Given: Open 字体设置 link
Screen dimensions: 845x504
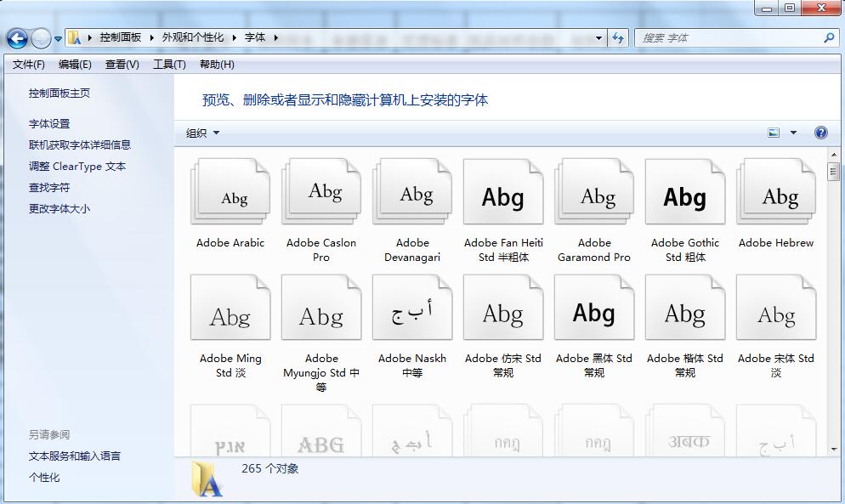Looking at the screenshot, I should click(x=49, y=124).
